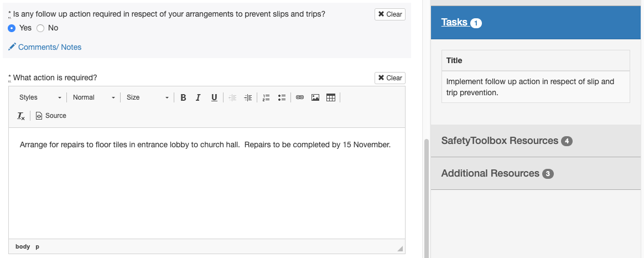Screen dimensions: 644x258
Task: Insert a table into the editor
Action: click(331, 97)
